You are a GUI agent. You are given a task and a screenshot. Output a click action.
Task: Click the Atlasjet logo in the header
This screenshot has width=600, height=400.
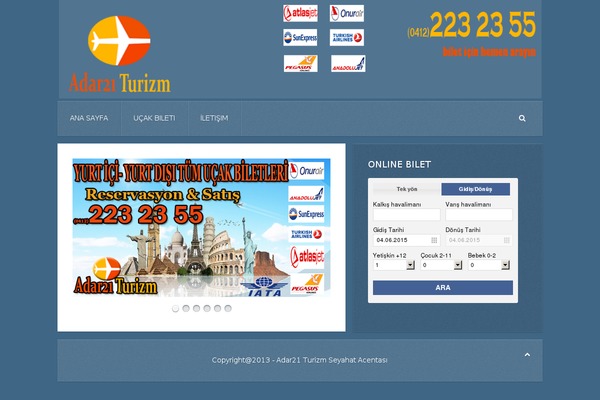coord(300,13)
